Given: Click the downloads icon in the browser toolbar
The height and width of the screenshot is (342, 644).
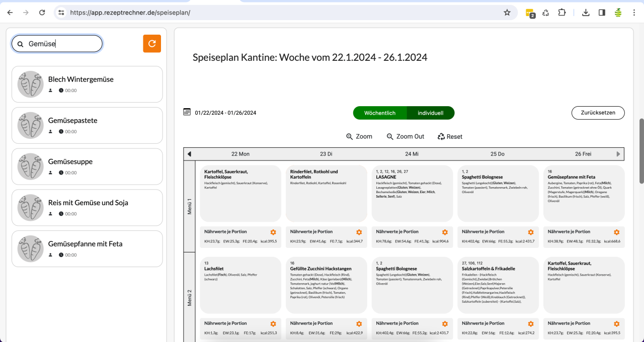Looking at the screenshot, I should (x=586, y=12).
